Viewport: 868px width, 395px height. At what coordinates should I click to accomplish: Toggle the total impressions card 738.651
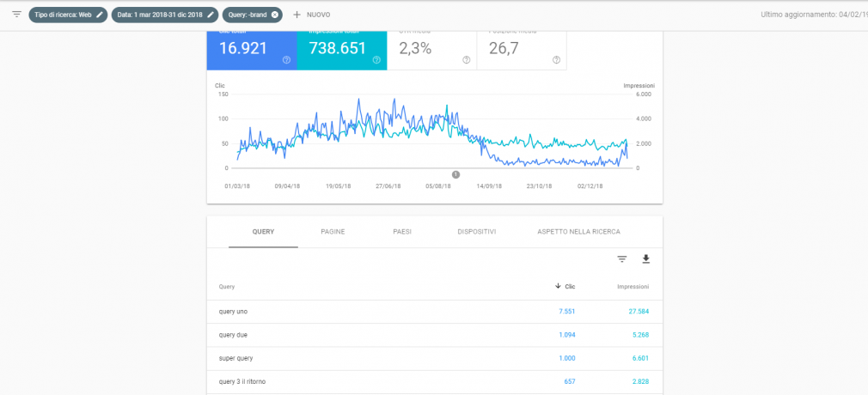[342, 51]
